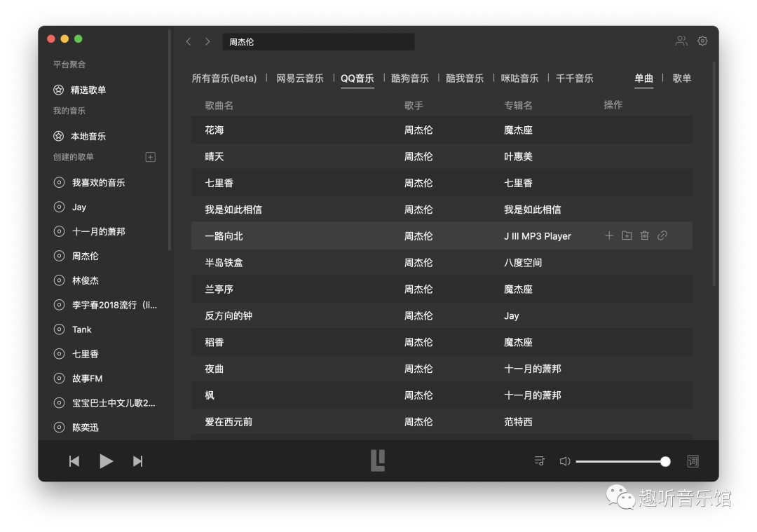The width and height of the screenshot is (757, 532).
Task: Open the settings gear icon
Action: click(702, 41)
